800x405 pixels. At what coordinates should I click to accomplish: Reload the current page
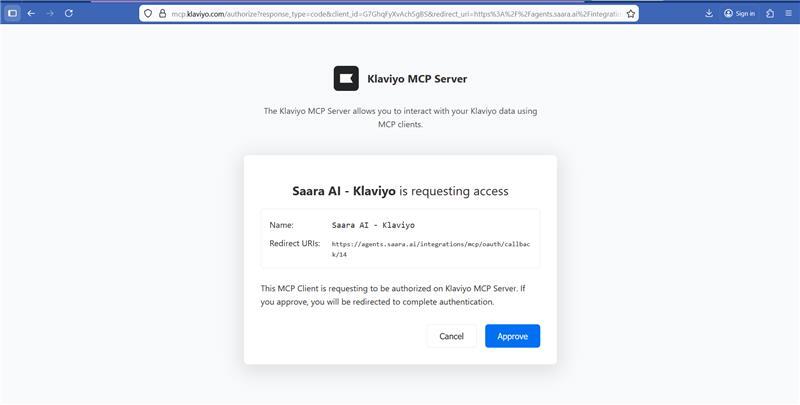click(x=68, y=13)
